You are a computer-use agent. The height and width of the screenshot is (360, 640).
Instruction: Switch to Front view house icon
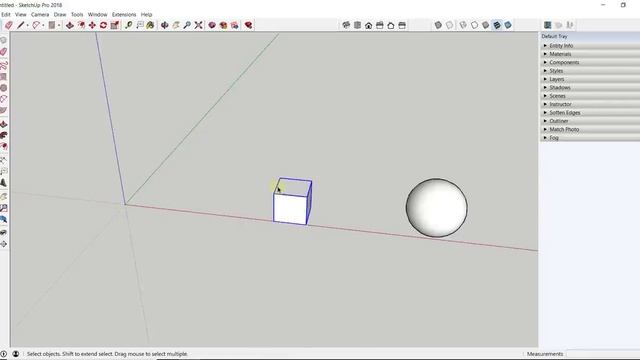point(369,25)
